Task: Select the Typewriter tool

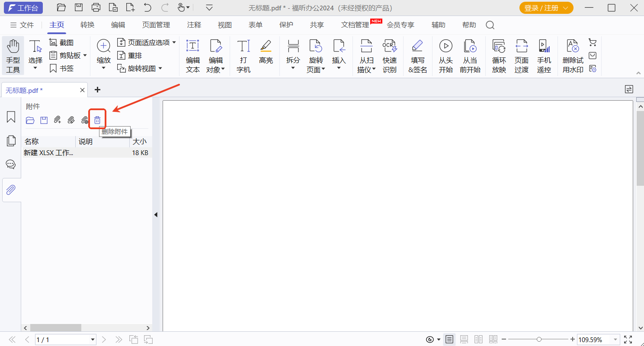Action: click(x=244, y=56)
